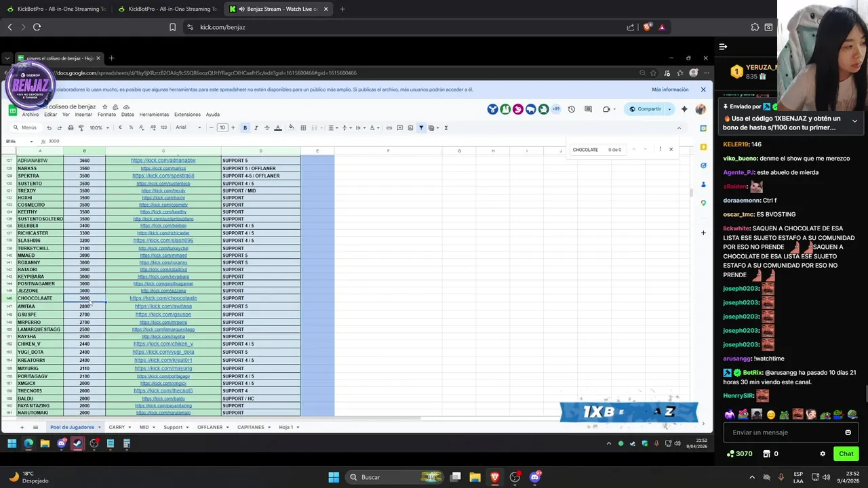Screen dimensions: 868x488
Task: Dismiss the collaborators info banner
Action: tap(703, 89)
